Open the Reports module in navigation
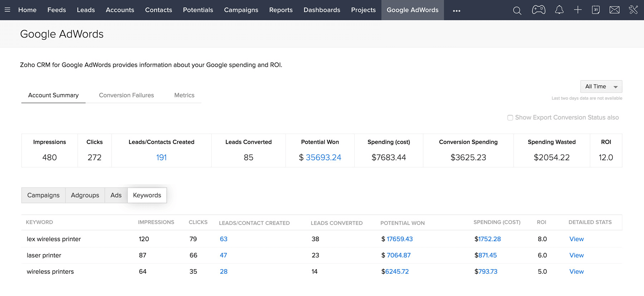Screen dimensions: 644x296 281,10
